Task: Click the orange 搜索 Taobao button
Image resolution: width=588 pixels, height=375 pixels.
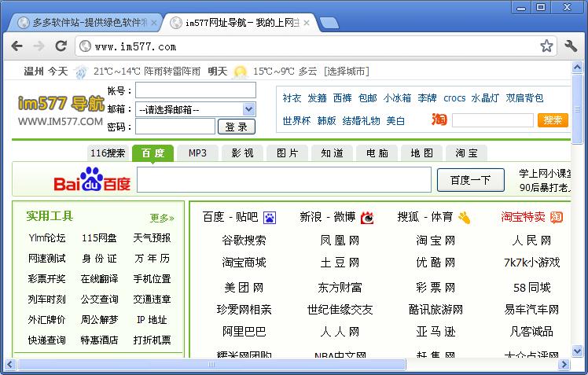Action: click(x=553, y=120)
